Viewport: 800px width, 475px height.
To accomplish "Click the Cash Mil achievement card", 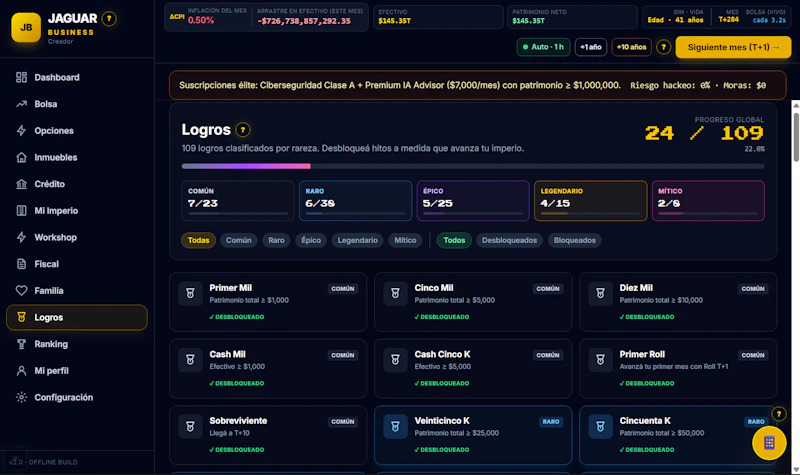I will pyautogui.click(x=268, y=368).
